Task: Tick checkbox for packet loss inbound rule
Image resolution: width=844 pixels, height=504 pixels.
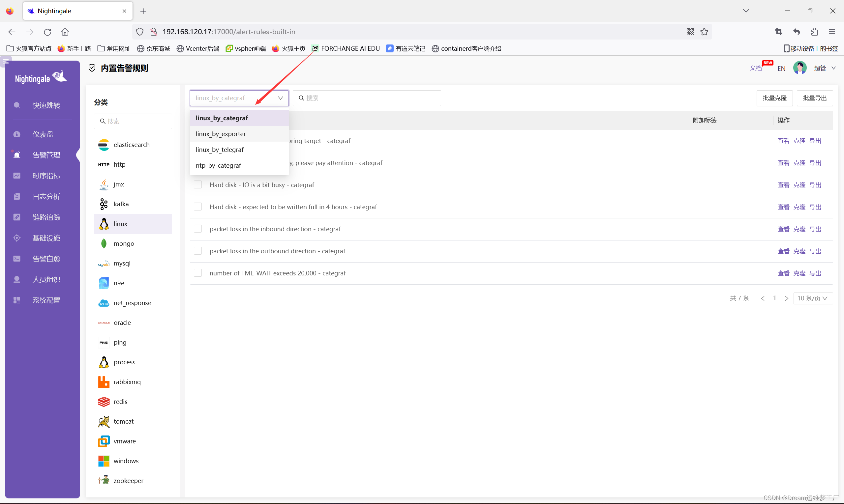Action: 198,229
